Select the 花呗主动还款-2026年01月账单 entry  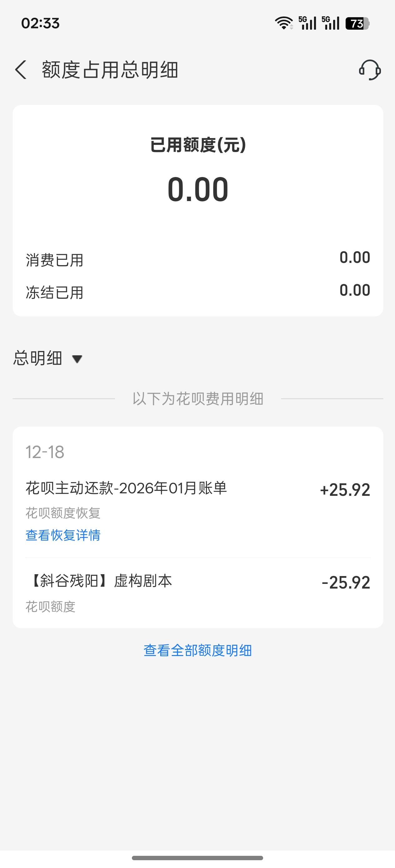click(126, 488)
